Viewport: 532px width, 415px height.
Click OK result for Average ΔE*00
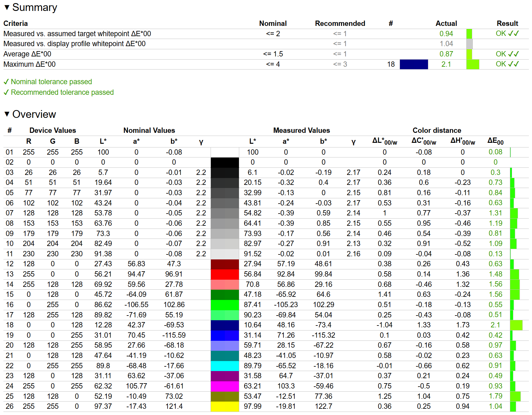pos(507,54)
